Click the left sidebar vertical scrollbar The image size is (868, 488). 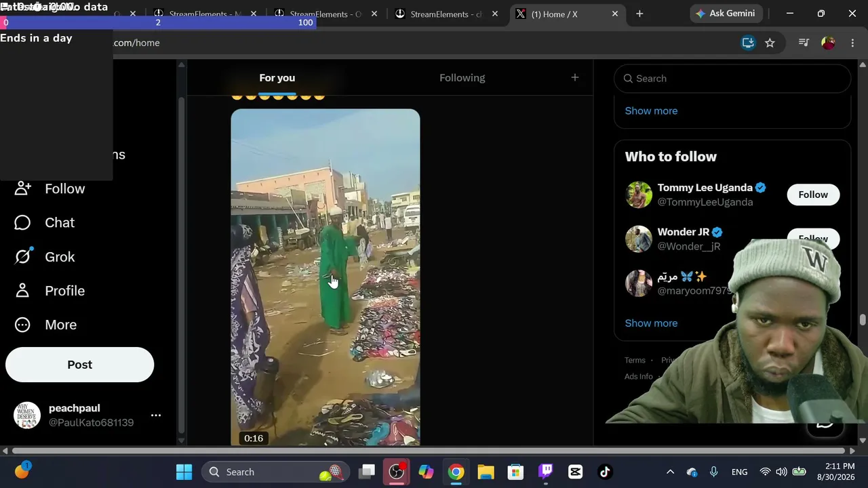point(180,264)
